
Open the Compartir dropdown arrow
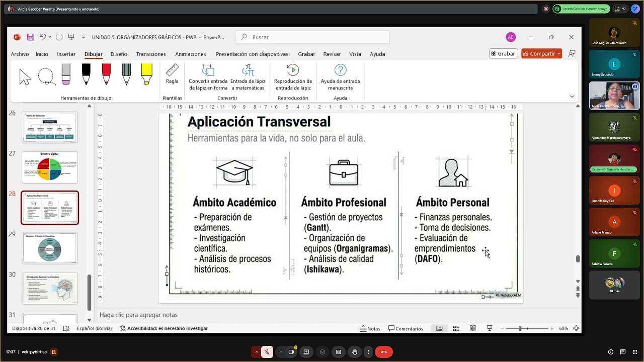tap(559, 54)
